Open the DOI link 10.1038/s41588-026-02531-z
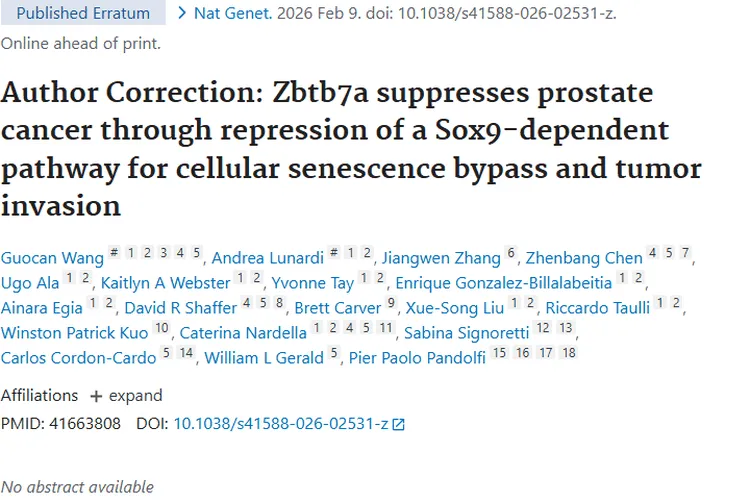The height and width of the screenshot is (500, 750). coord(280,424)
